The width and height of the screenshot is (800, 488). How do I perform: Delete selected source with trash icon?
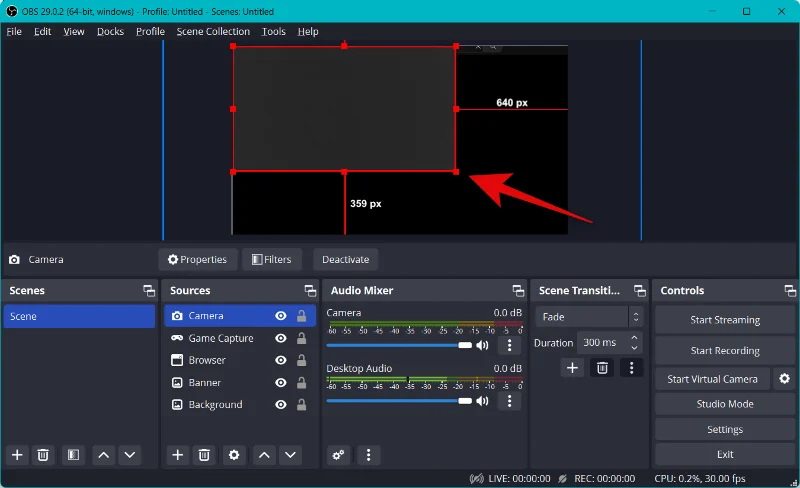coord(204,455)
